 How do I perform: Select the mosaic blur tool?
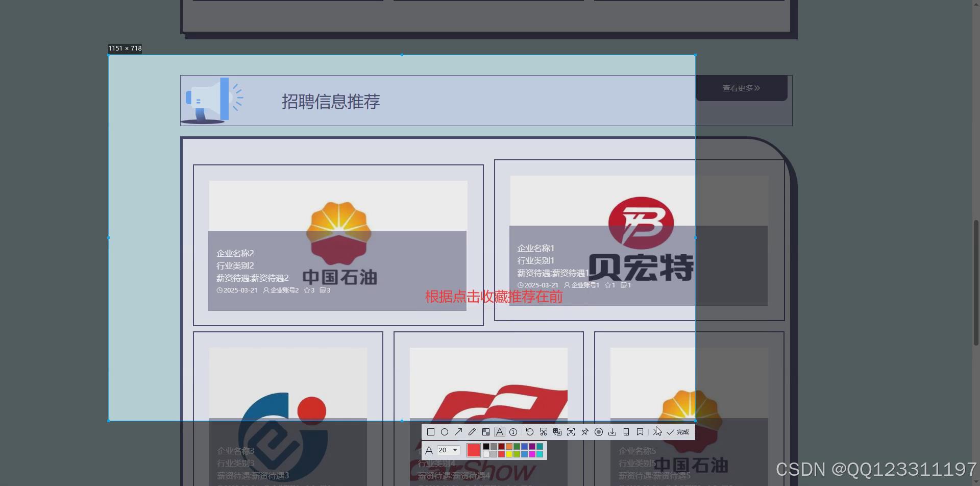[486, 432]
